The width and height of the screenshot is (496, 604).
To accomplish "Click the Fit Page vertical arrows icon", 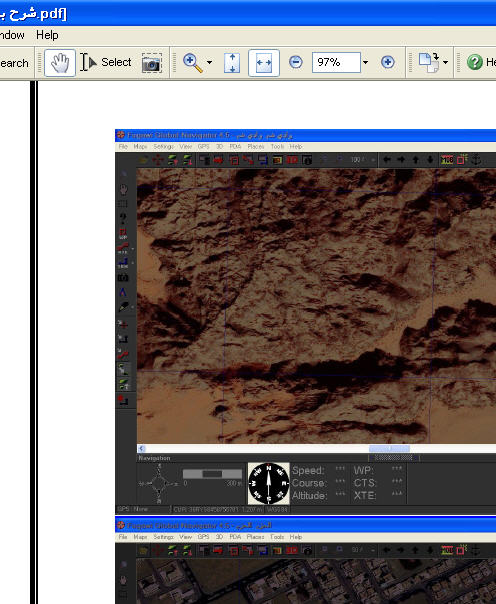I will click(232, 63).
